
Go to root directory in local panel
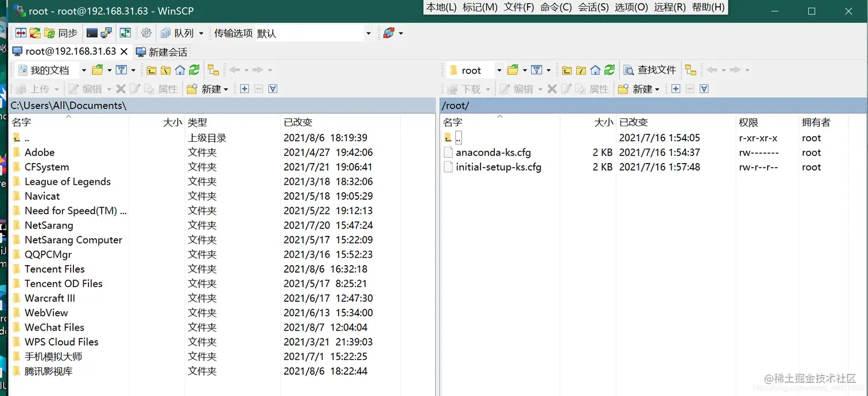coord(166,70)
